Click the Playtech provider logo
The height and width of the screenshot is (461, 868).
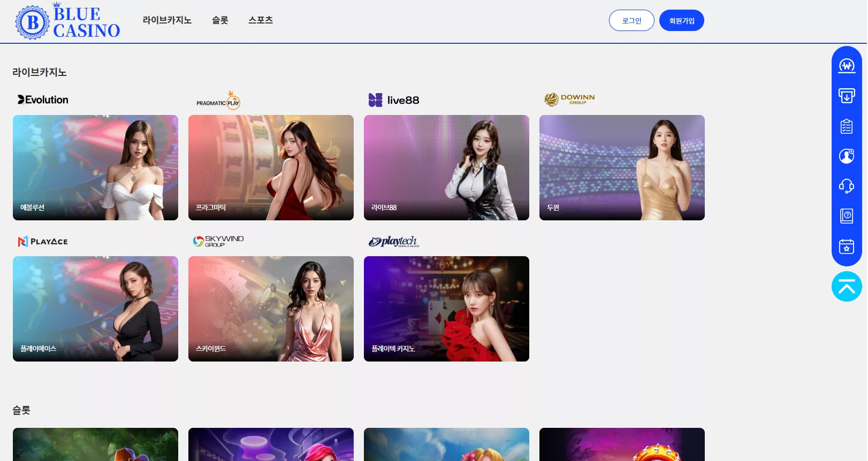tap(393, 241)
